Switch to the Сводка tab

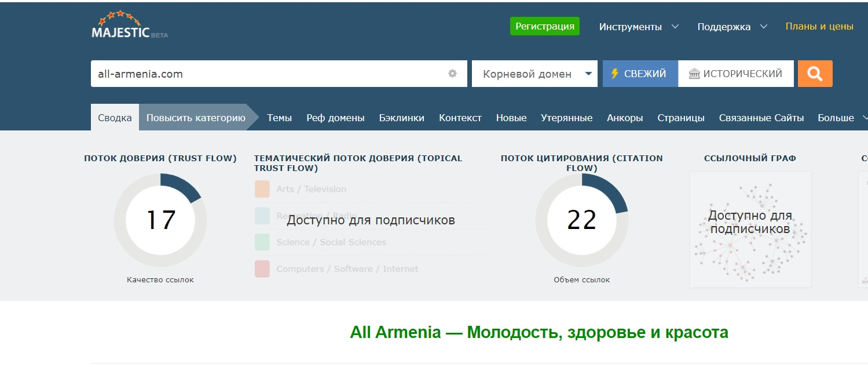(x=115, y=118)
